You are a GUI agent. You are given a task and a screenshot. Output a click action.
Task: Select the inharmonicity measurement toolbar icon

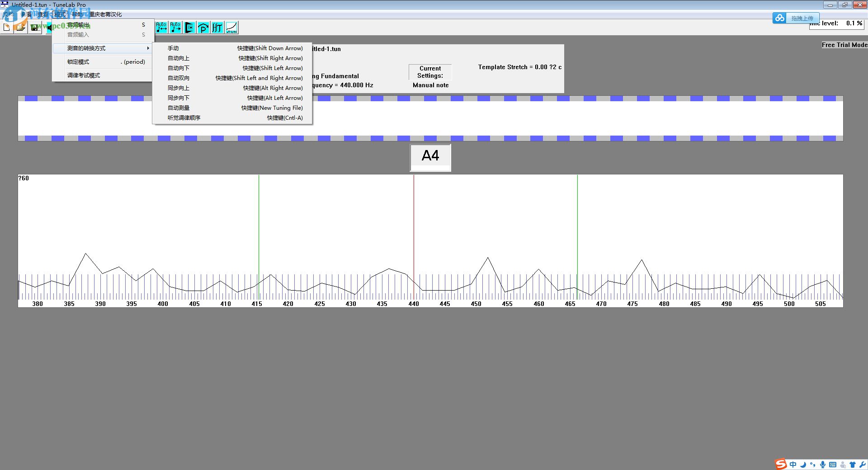pyautogui.click(x=189, y=28)
